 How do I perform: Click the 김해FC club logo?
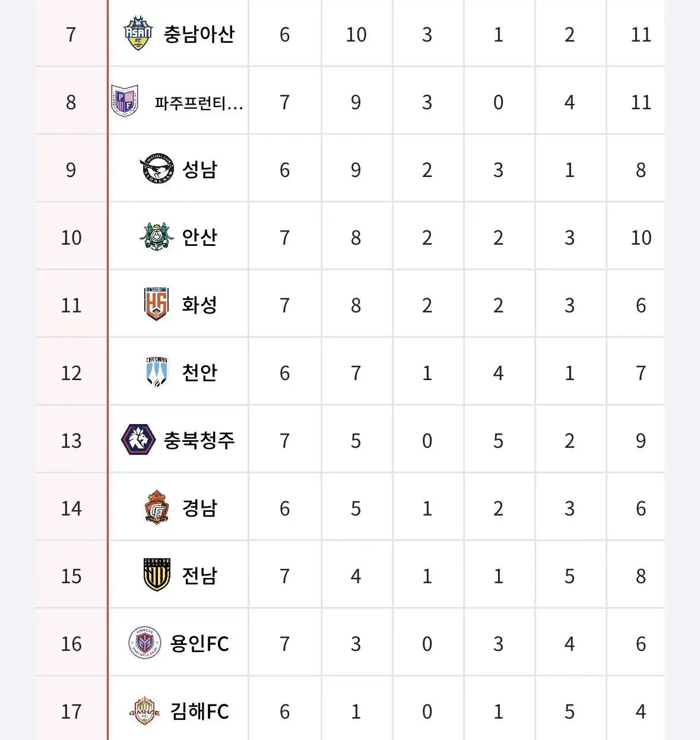point(144,711)
